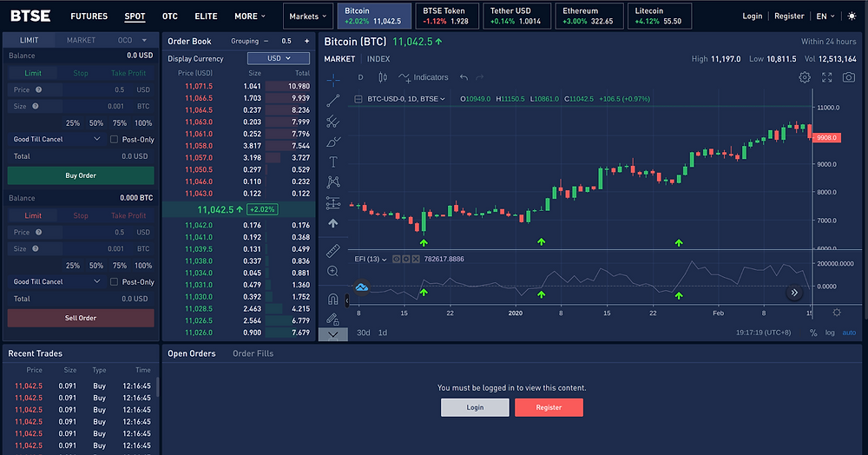Open price axis gear at chart corner
The height and width of the screenshot is (455, 868).
837,313
